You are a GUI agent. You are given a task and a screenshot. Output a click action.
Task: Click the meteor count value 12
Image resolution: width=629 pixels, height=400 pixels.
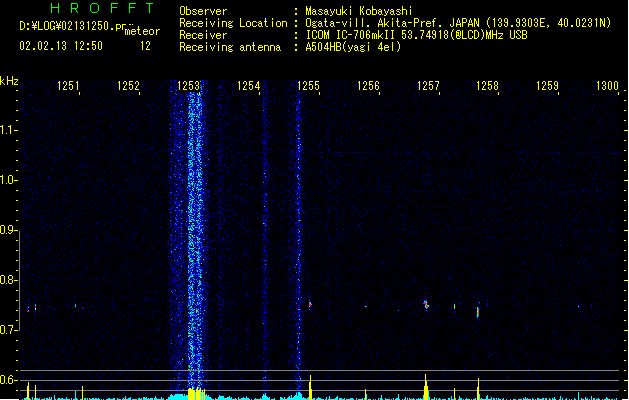tap(145, 46)
